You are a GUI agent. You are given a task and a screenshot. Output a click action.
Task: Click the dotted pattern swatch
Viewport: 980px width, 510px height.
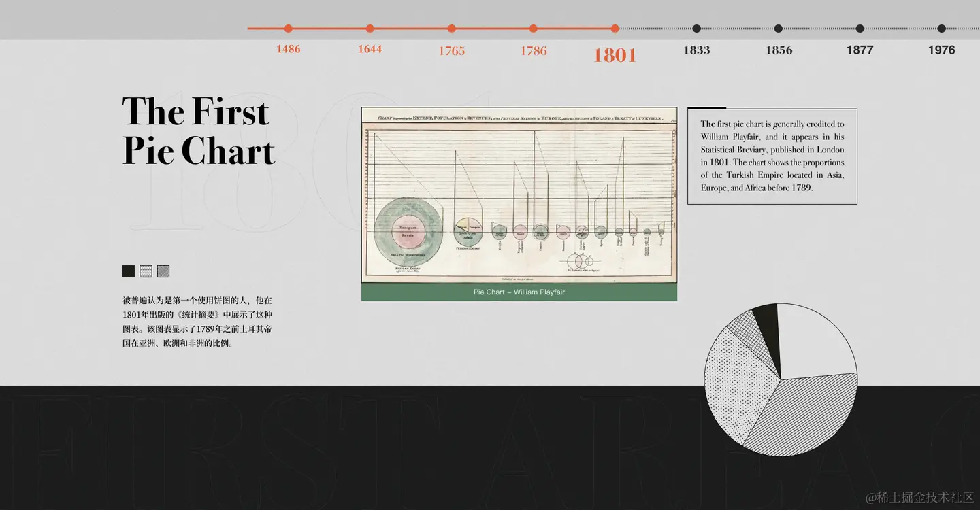click(x=146, y=271)
